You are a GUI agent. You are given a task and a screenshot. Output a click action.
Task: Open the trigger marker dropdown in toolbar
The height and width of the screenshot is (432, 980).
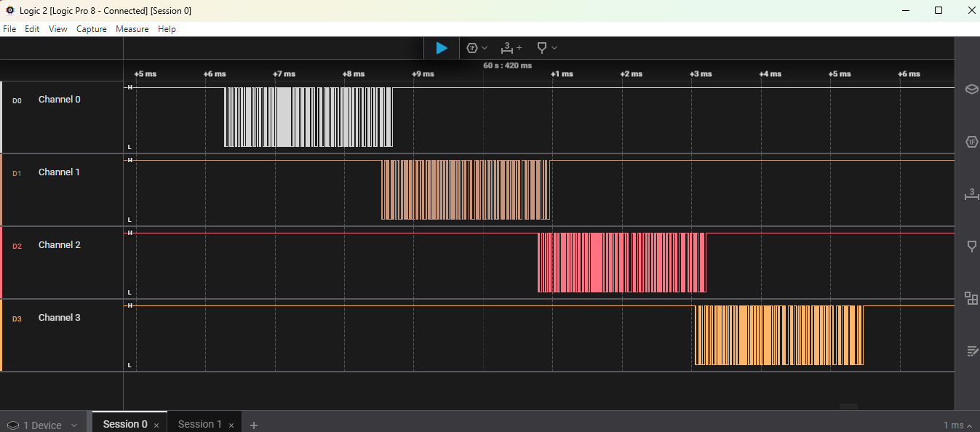tap(546, 48)
